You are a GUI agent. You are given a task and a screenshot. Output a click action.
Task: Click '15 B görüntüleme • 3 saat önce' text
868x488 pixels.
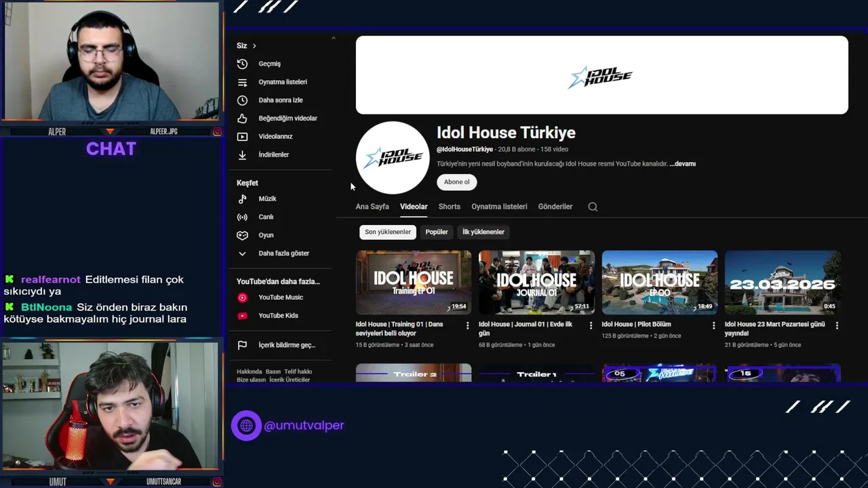395,345
